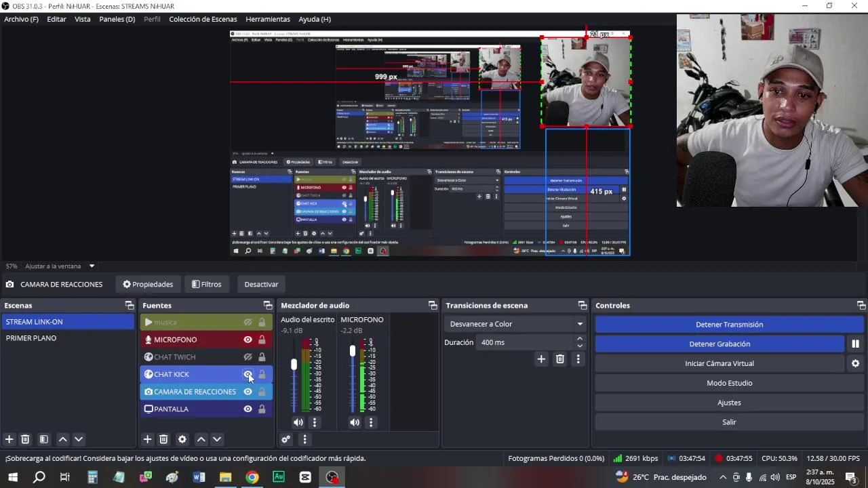
Task: Open virtual camera settings gear
Action: tap(856, 363)
